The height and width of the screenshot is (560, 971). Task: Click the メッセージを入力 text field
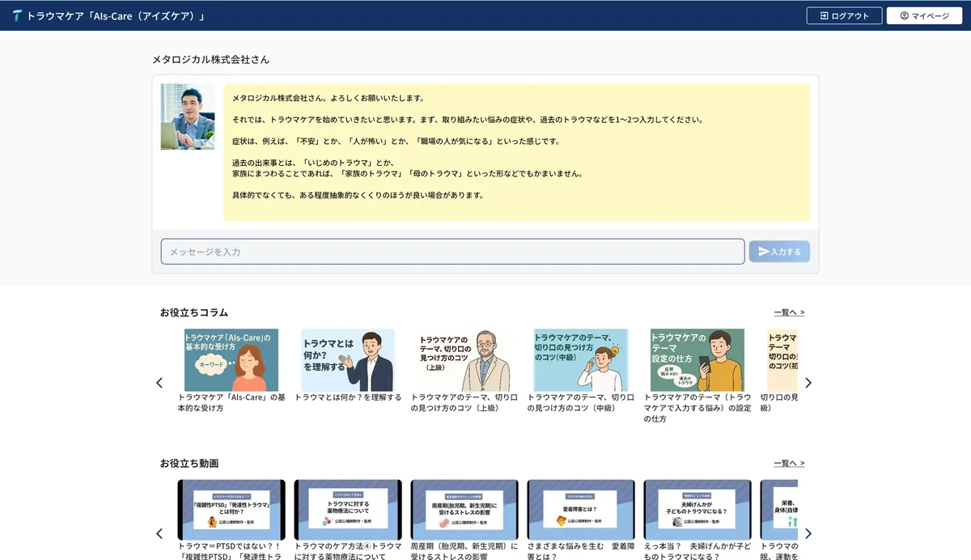(452, 252)
